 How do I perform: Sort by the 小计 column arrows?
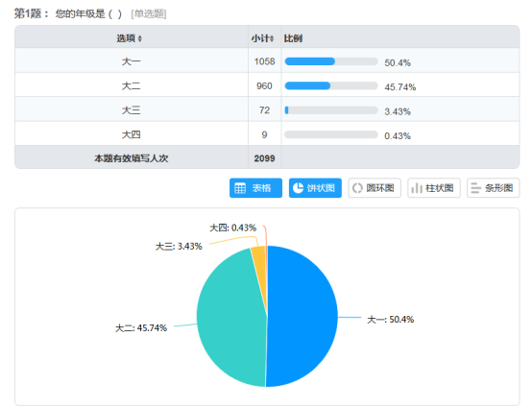click(x=272, y=38)
